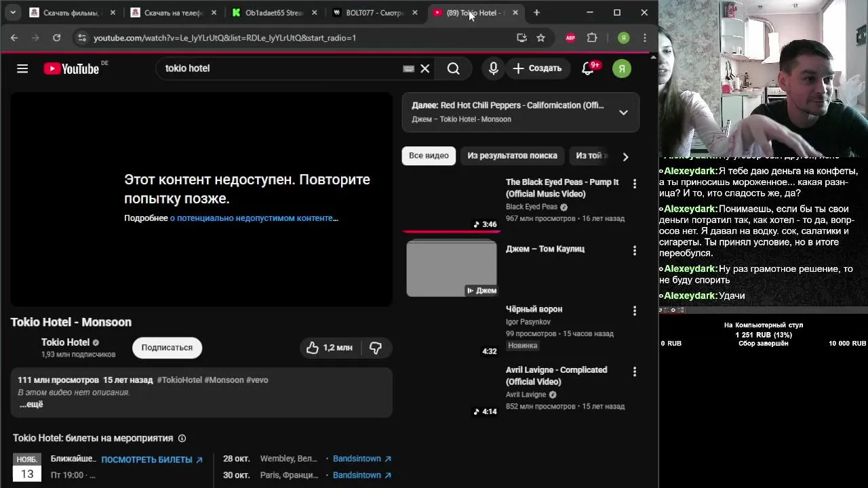Viewport: 868px width, 488px height.
Task: Select the Все видео filter chip
Action: (429, 155)
